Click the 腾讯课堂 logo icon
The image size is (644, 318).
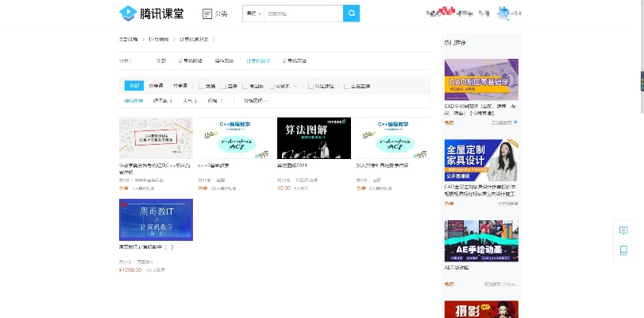(128, 14)
